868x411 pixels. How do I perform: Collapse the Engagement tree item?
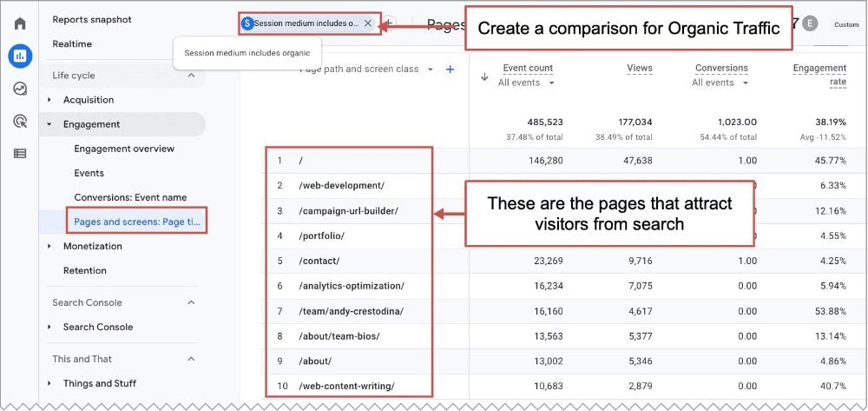click(x=49, y=124)
